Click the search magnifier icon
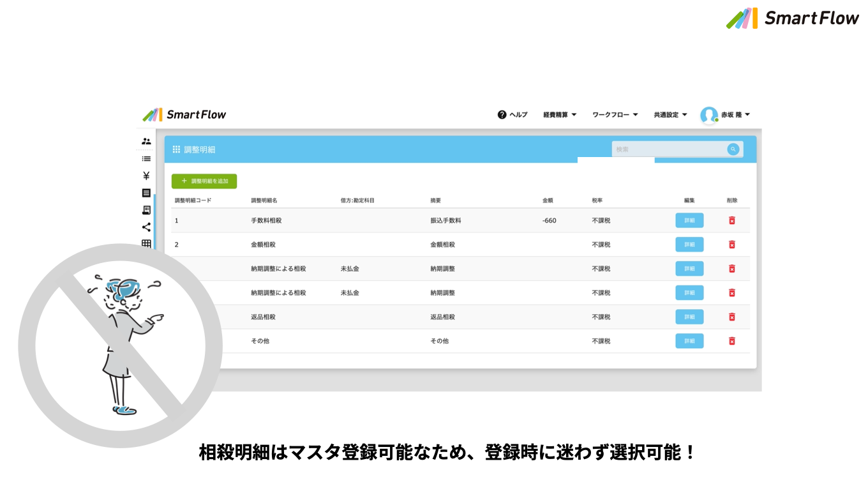The width and height of the screenshot is (868, 498). pos(733,149)
